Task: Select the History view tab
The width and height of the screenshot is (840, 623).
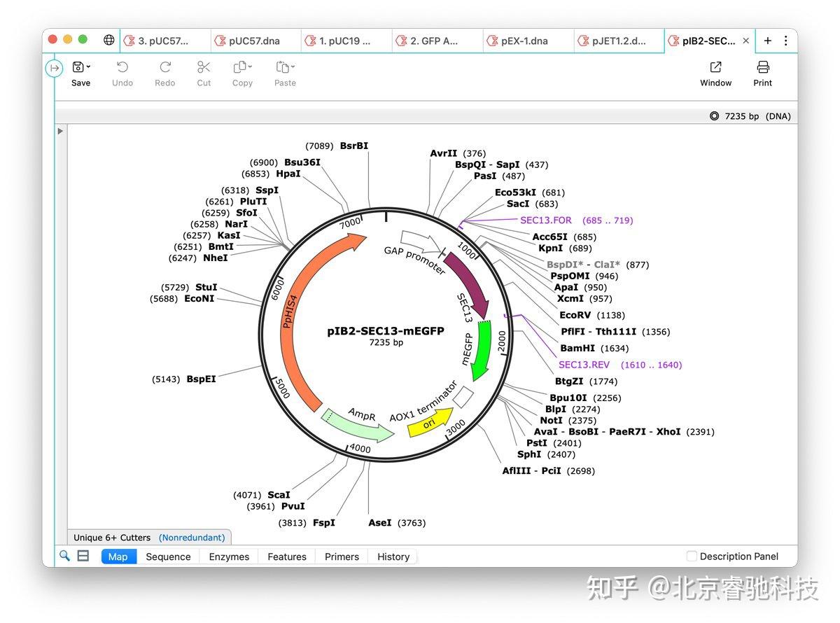Action: tap(393, 556)
